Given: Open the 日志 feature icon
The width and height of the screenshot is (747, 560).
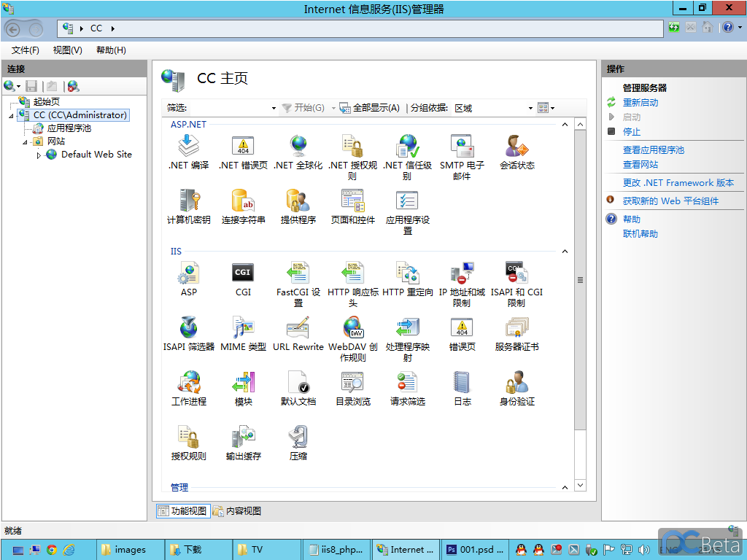Looking at the screenshot, I should tap(462, 382).
